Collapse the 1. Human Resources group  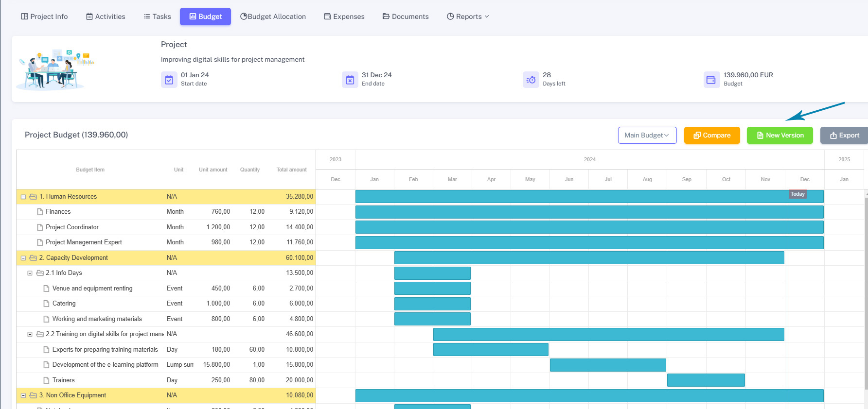click(23, 197)
